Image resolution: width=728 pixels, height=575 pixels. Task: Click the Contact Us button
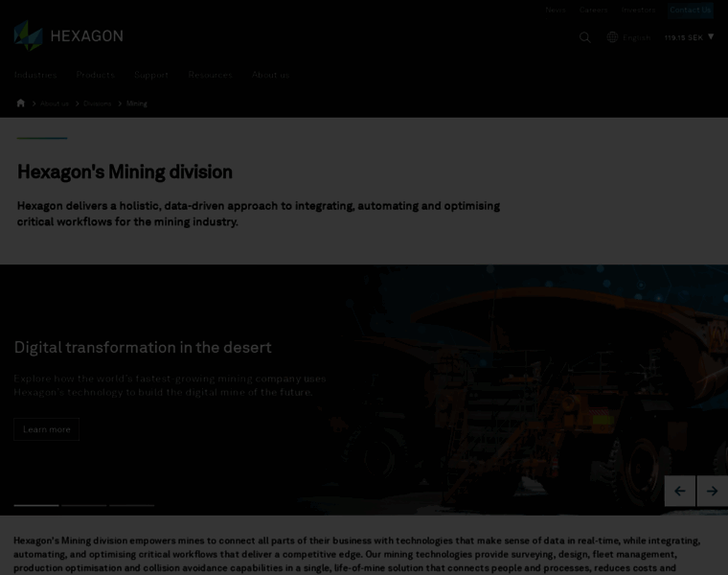coord(690,11)
